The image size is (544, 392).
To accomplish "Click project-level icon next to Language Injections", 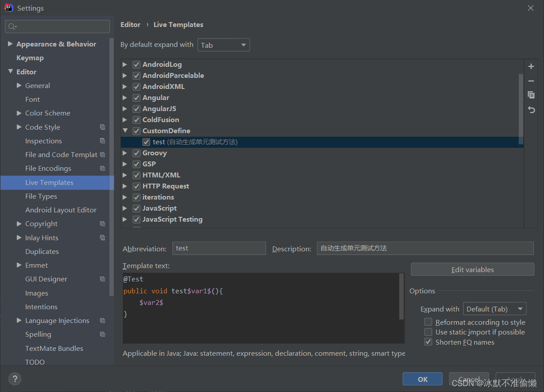I will [103, 320].
